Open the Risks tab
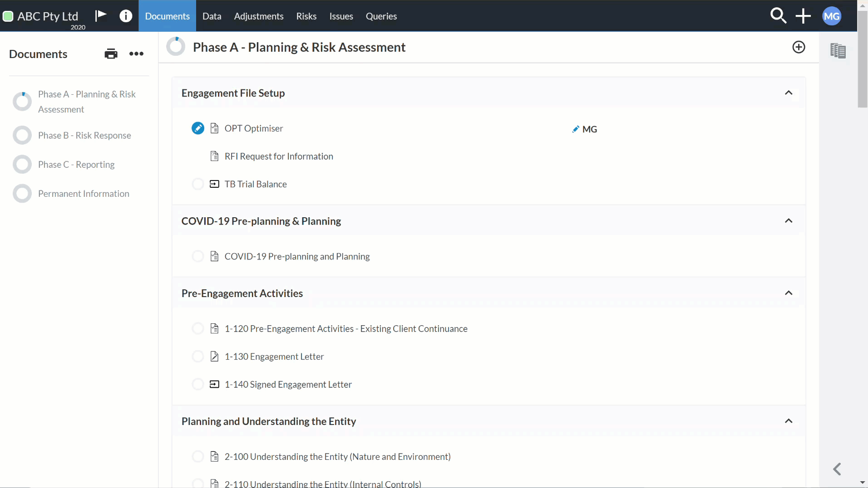 coord(306,16)
